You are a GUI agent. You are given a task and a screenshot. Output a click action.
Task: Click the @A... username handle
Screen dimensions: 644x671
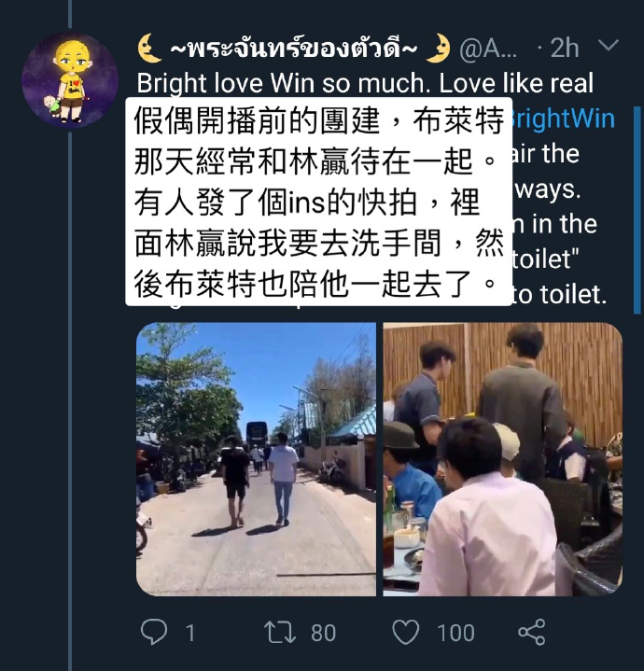point(488,49)
